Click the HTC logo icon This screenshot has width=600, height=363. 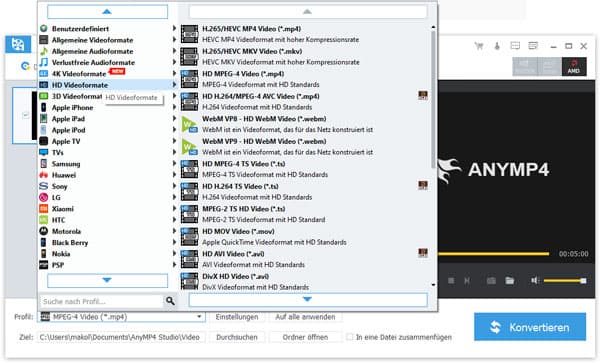coord(44,220)
